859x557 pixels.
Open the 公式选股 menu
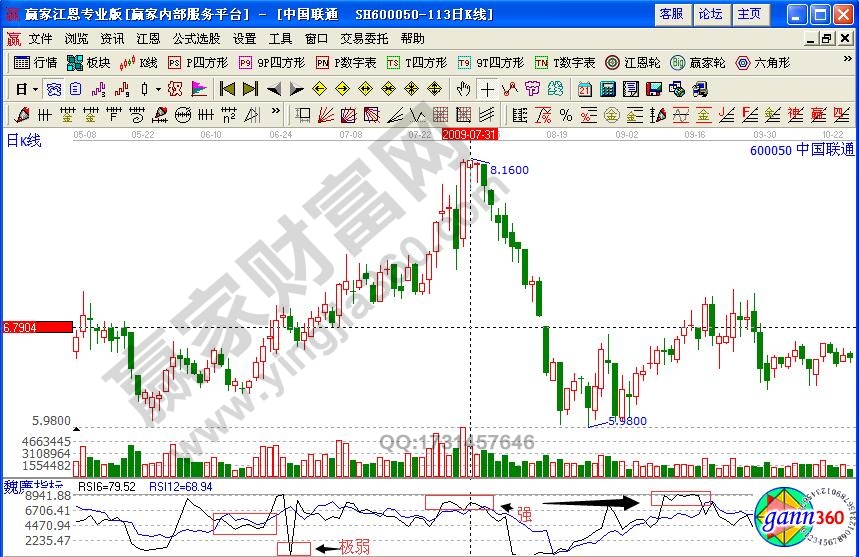coord(196,38)
